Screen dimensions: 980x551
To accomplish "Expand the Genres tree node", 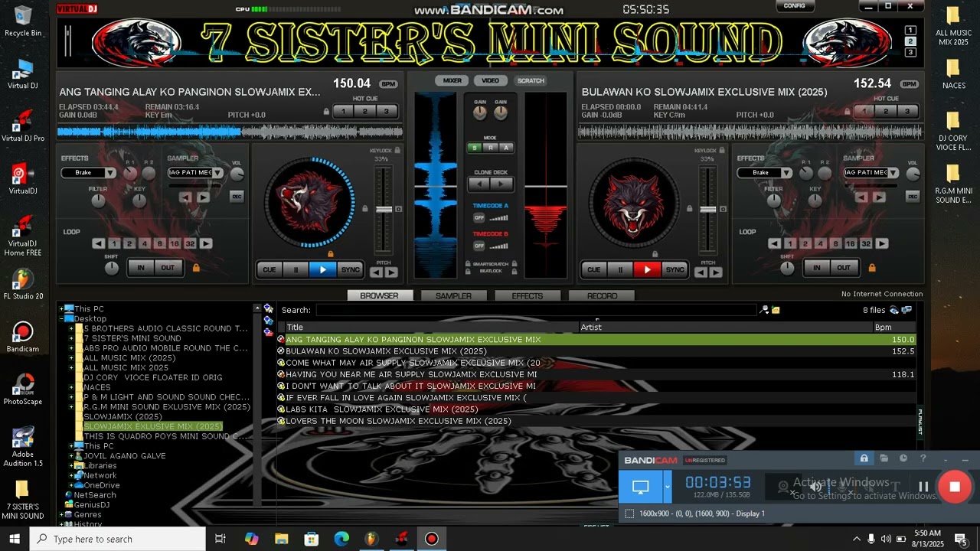I will click(x=62, y=515).
